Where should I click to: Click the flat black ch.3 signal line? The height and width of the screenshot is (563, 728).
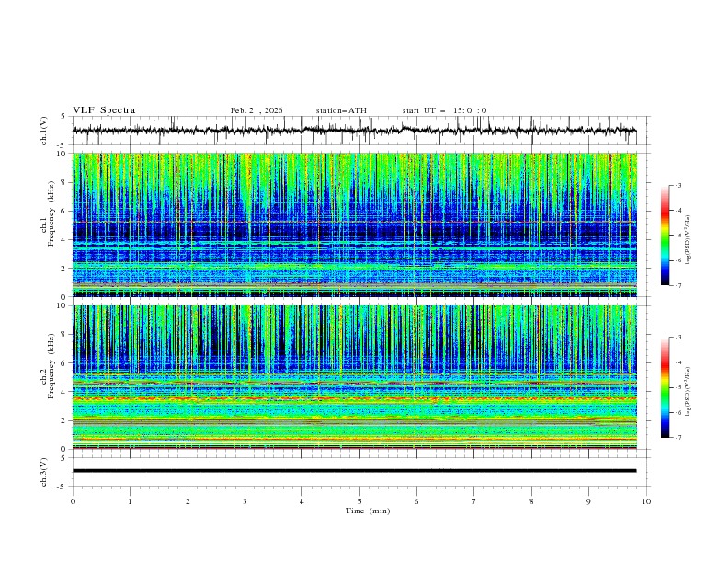coord(358,471)
